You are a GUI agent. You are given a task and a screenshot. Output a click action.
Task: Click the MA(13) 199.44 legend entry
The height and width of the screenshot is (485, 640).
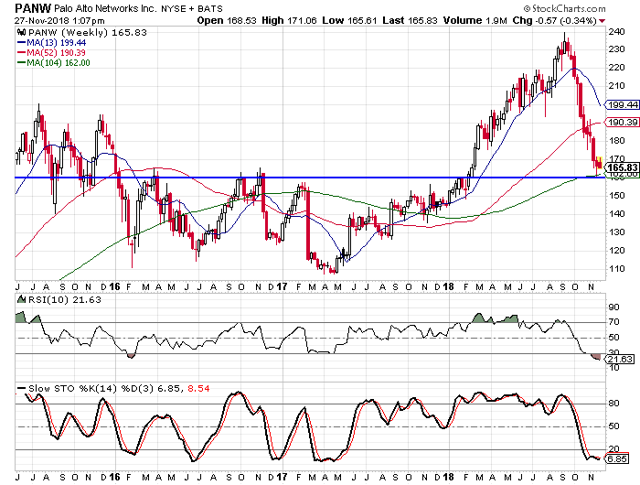[51, 43]
